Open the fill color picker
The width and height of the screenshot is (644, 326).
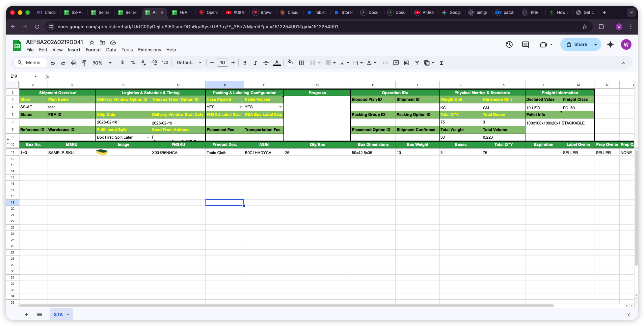point(290,63)
